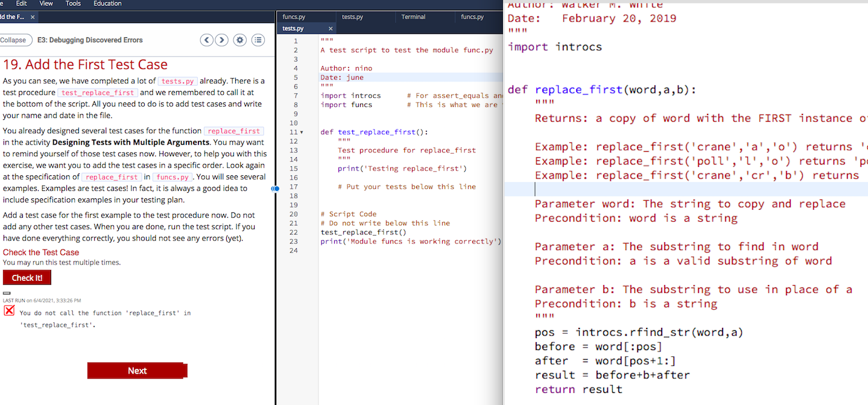
Task: Click the test_replace_first inline code label
Action: (98, 93)
